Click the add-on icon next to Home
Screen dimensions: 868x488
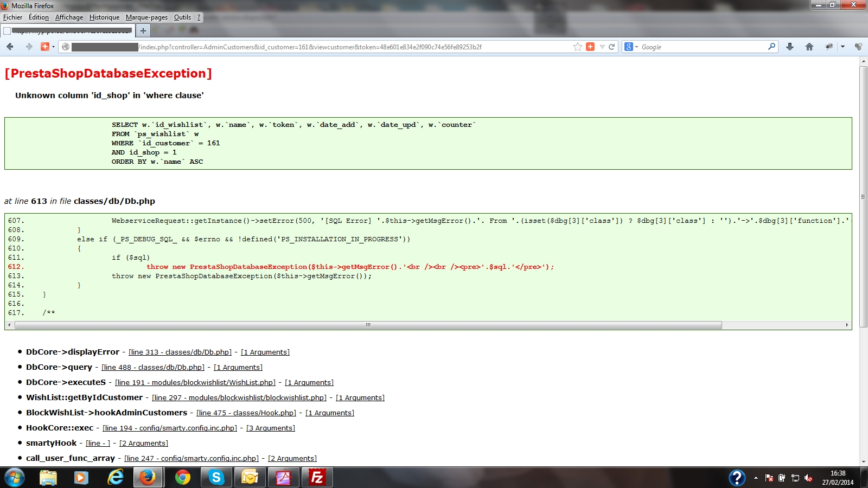(x=829, y=47)
